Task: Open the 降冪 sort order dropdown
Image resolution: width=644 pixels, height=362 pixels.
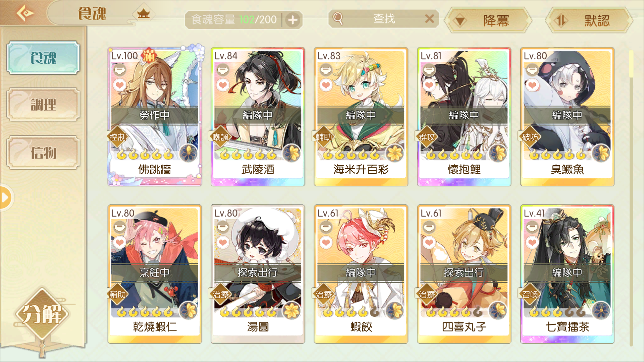Action: pos(488,21)
